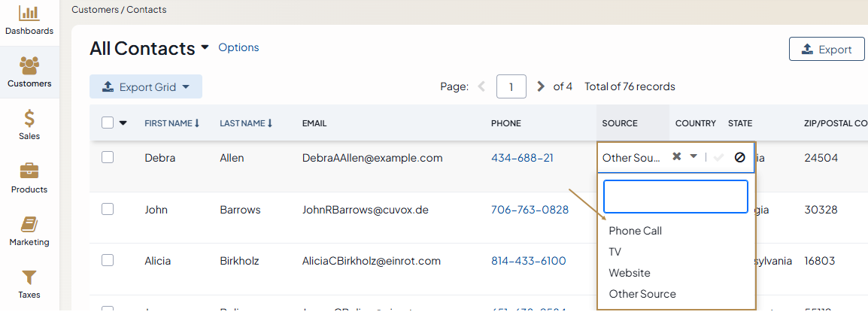Select the Sales dollar icon
868x330 pixels.
(x=29, y=119)
